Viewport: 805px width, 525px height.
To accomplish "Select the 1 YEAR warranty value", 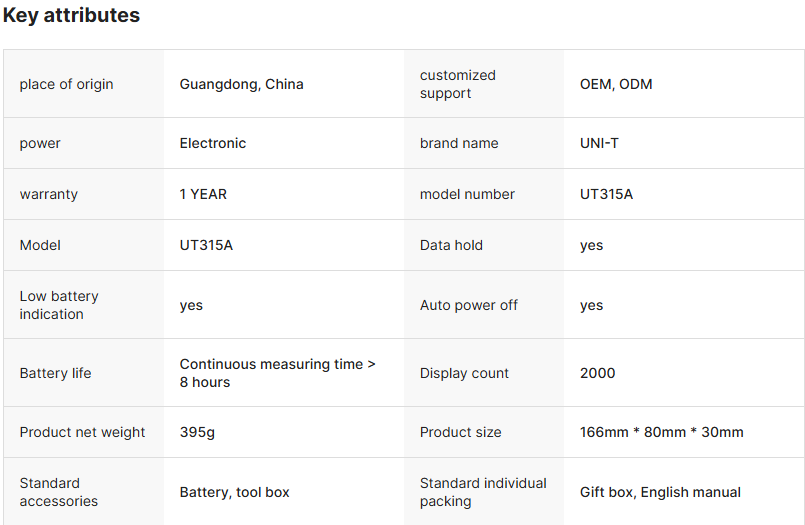I will (203, 194).
